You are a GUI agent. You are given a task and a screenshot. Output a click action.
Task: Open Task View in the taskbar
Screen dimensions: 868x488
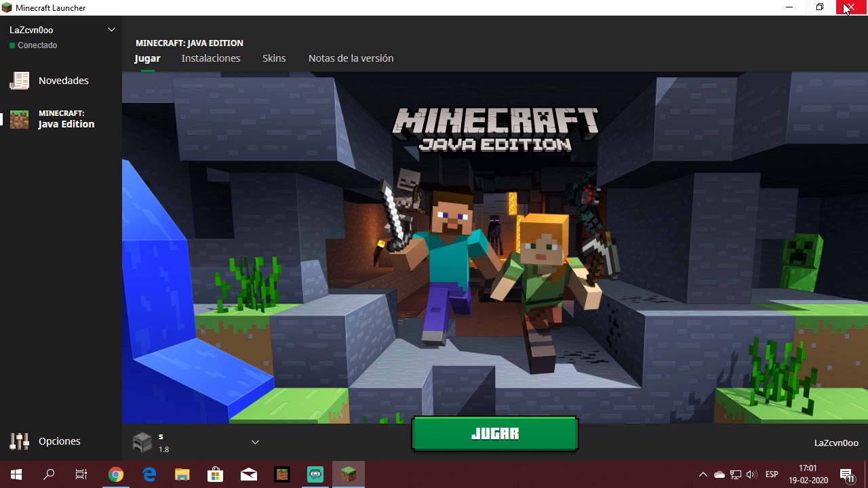[x=81, y=474]
